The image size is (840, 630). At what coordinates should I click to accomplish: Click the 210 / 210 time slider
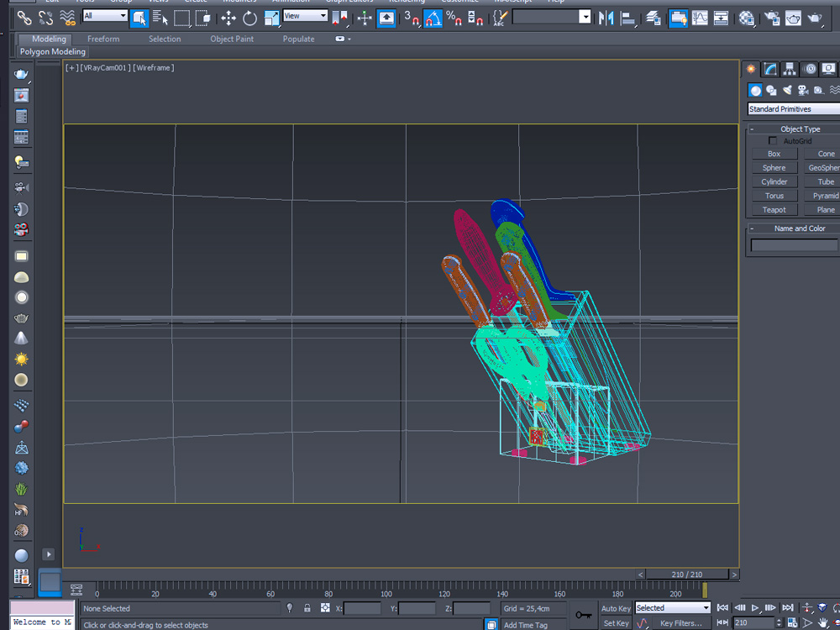coord(687,575)
